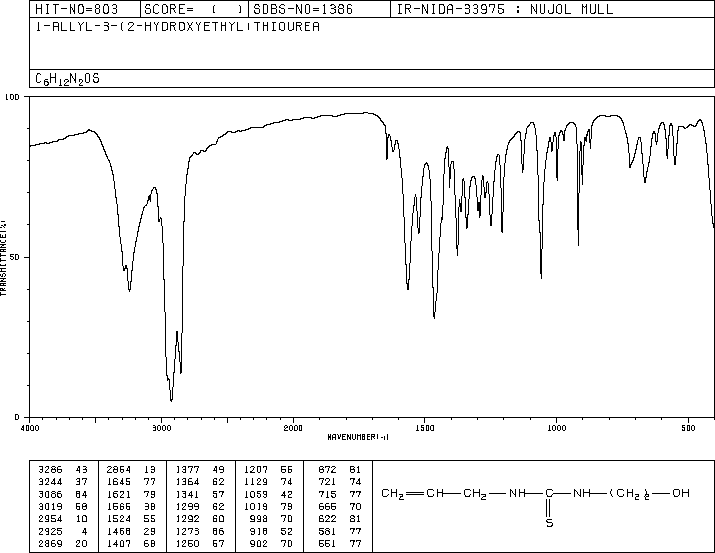Click the OH group in the structure
Screen dimensions: 715x553
681,493
